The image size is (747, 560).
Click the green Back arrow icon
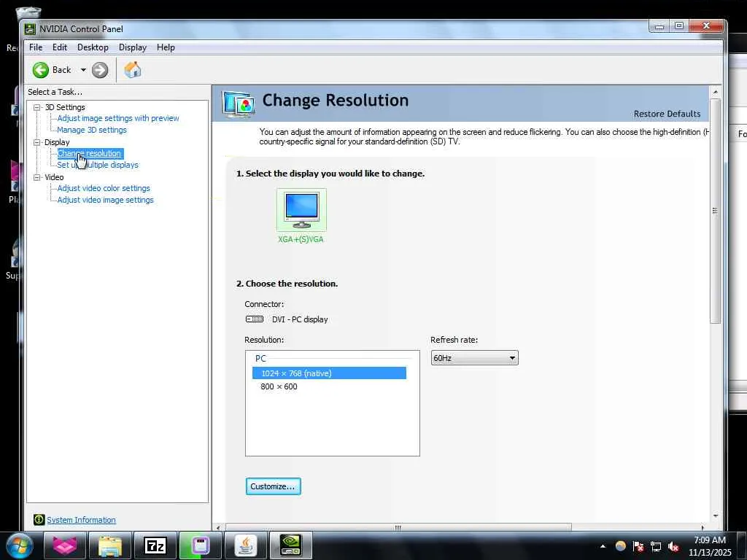(x=41, y=70)
